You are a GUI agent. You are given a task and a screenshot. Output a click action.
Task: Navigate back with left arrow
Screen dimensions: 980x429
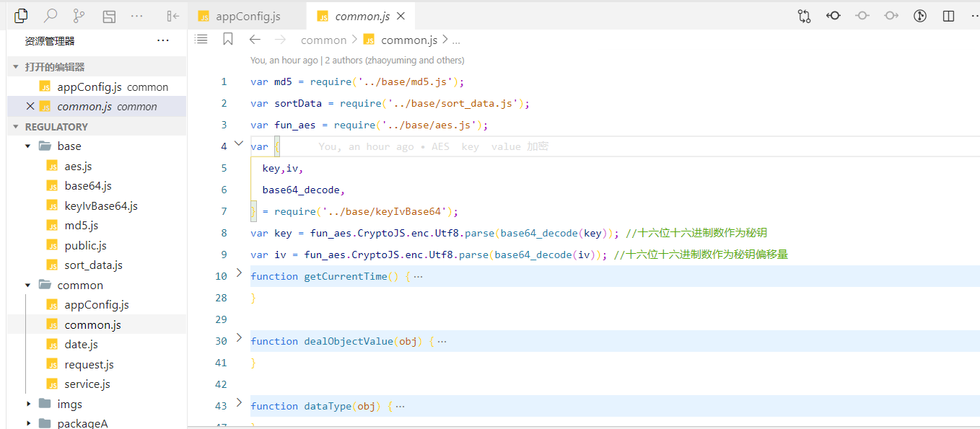(x=255, y=40)
